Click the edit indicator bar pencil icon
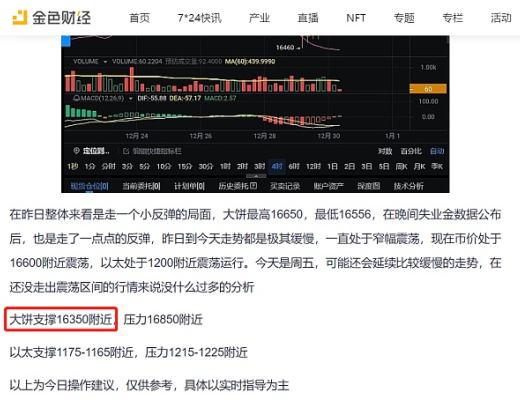The image size is (520, 400). (126, 151)
